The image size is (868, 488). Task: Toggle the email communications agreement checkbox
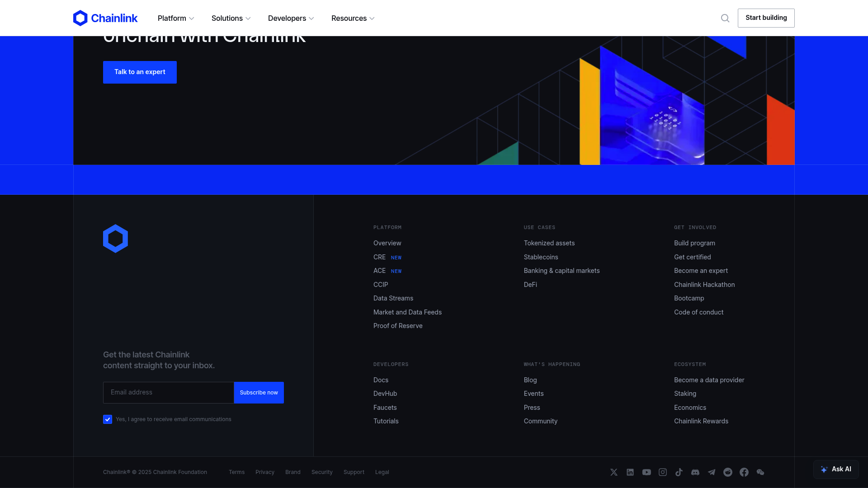click(108, 419)
